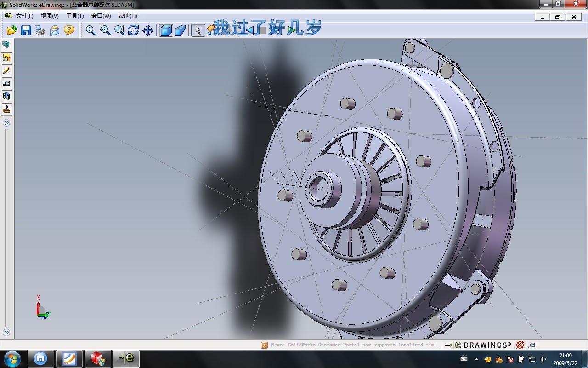Restore the inner document window
This screenshot has width=588, height=368.
coord(558,17)
